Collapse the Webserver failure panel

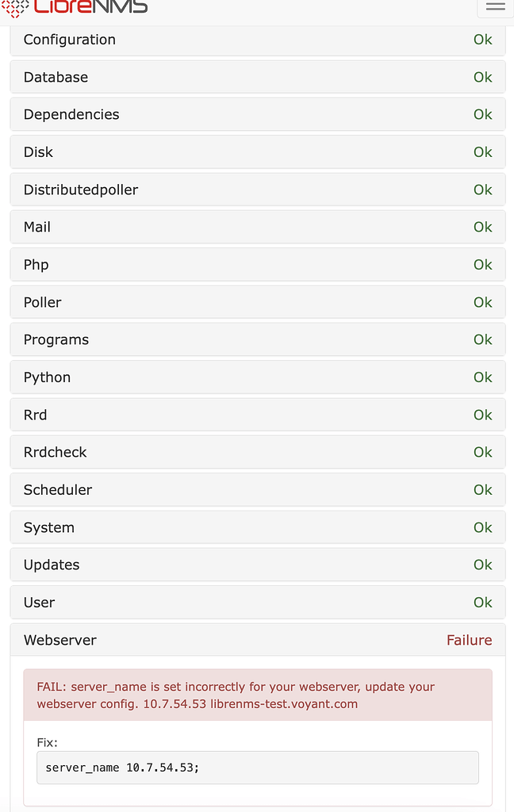pyautogui.click(x=257, y=640)
